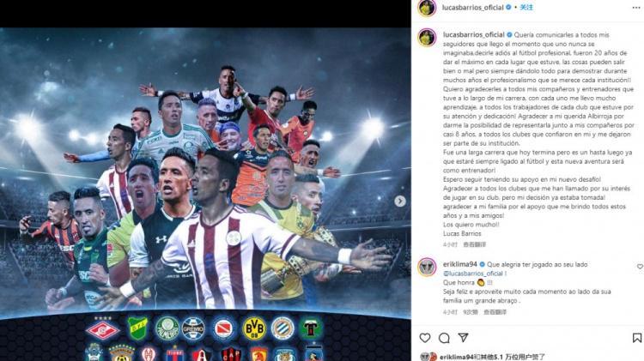Open lucasbarrios_oficial username in post header
Viewport: 644px width, 361px height.
pos(472,8)
